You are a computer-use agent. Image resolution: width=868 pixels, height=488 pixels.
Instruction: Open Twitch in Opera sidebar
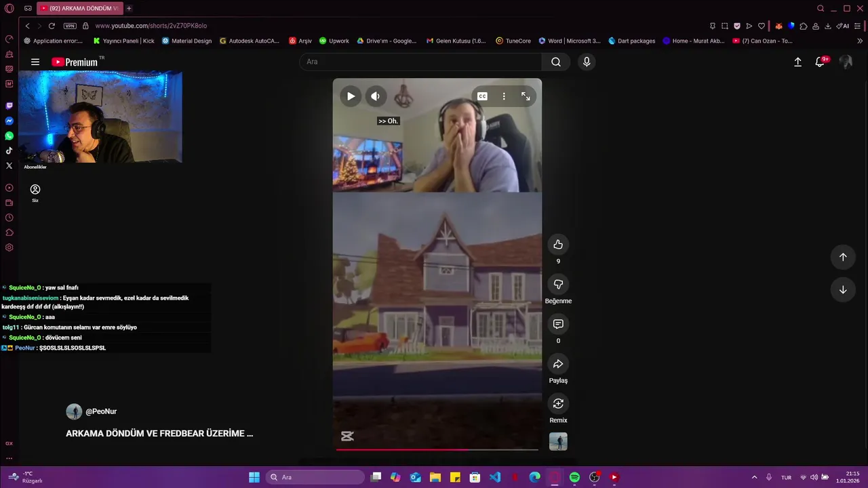pos(9,106)
